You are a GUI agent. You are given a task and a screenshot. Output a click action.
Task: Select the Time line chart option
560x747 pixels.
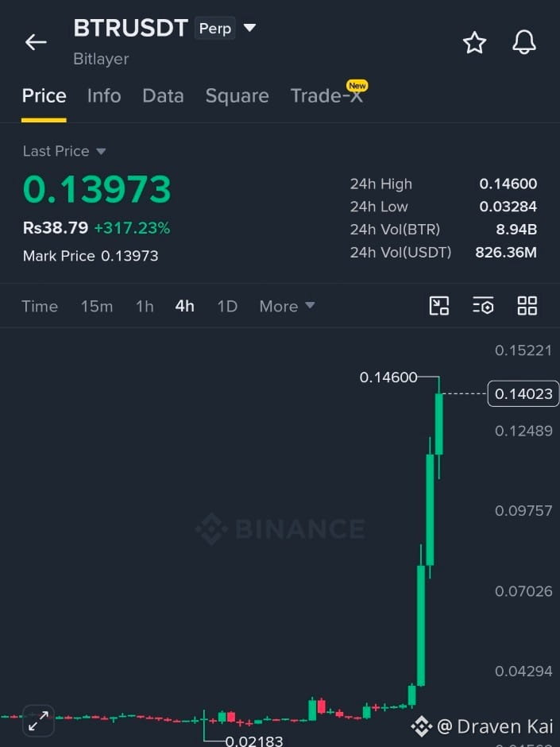(x=40, y=306)
